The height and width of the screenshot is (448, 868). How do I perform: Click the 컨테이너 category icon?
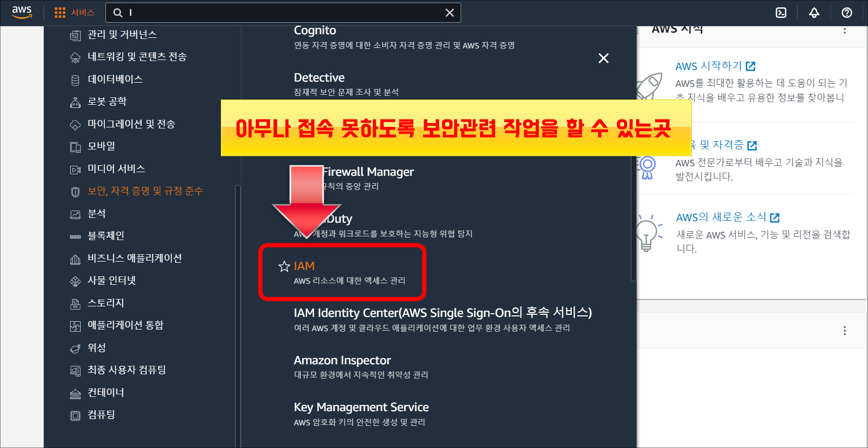(75, 393)
